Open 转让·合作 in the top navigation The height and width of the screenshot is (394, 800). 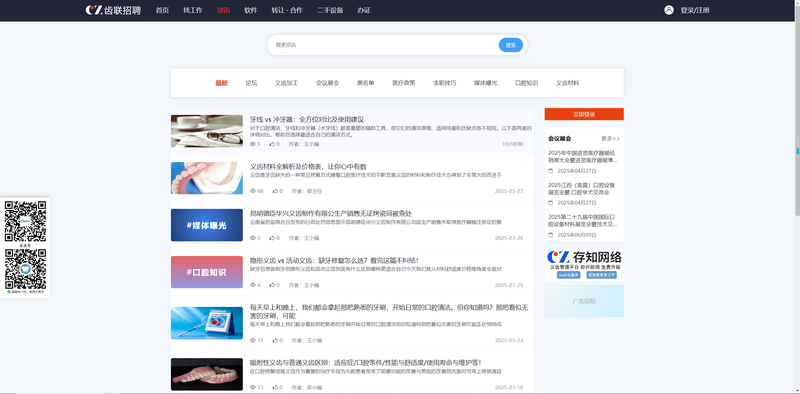[287, 10]
